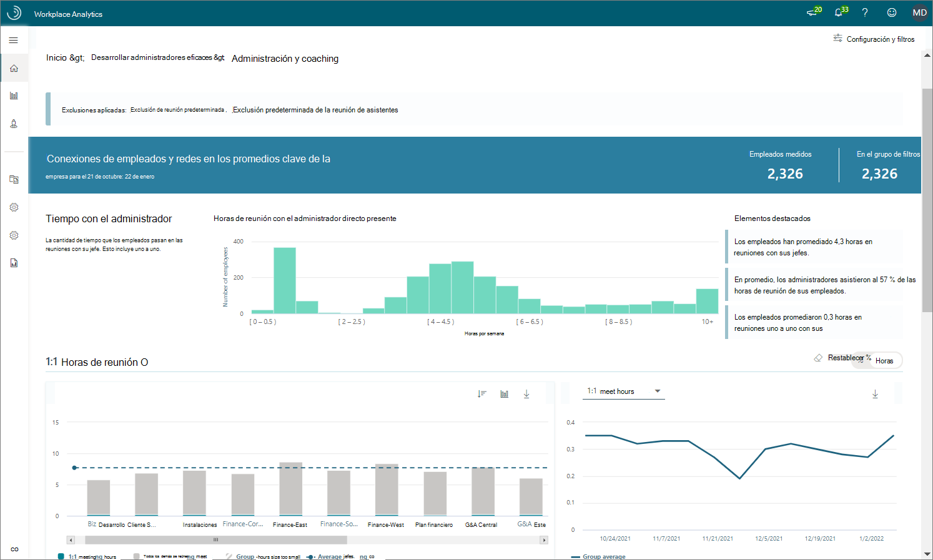Open the Plans person icon in sidebar
Screen dimensions: 933x560
click(x=14, y=124)
